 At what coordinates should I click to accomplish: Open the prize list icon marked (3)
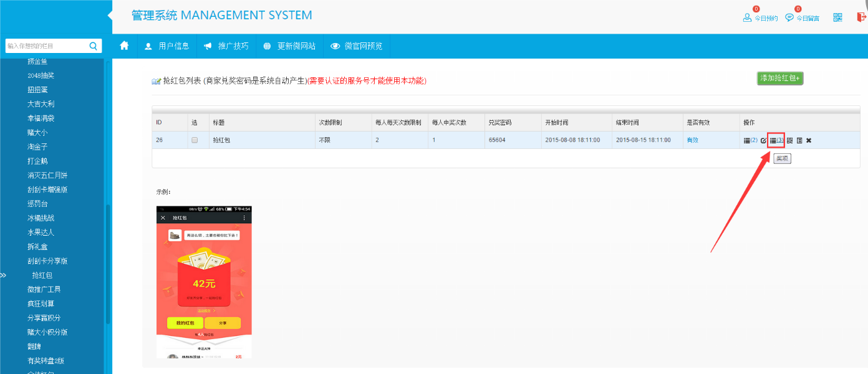[776, 140]
